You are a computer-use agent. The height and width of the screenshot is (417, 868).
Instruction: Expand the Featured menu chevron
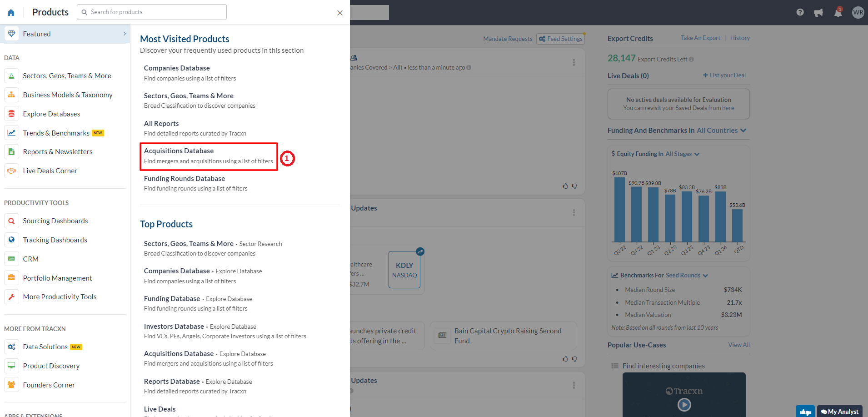pos(125,34)
